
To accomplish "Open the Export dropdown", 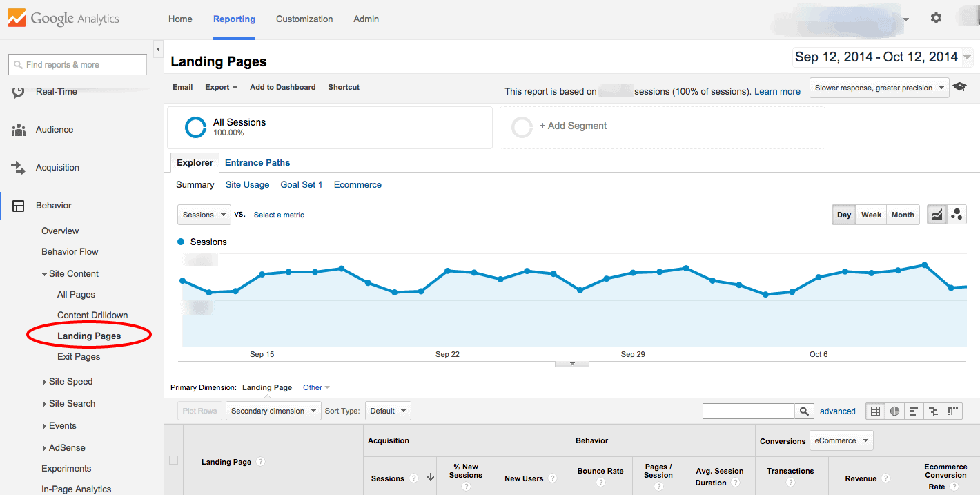I will tap(221, 87).
